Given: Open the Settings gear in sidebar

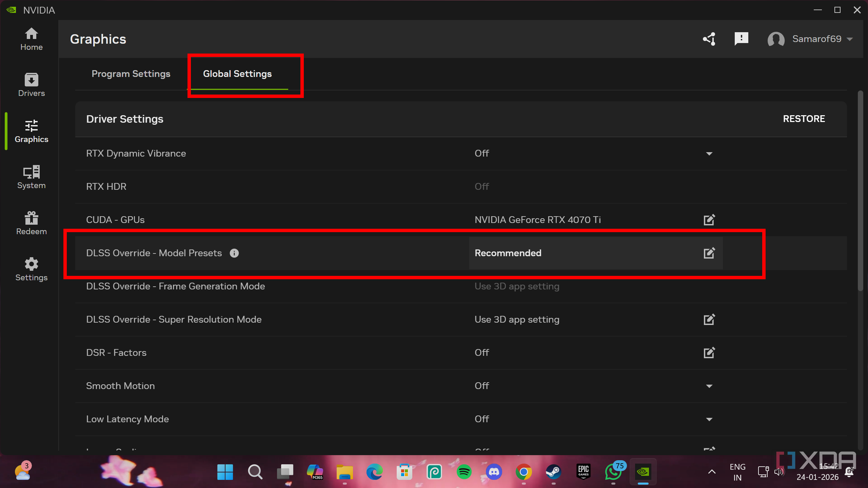Looking at the screenshot, I should [31, 269].
